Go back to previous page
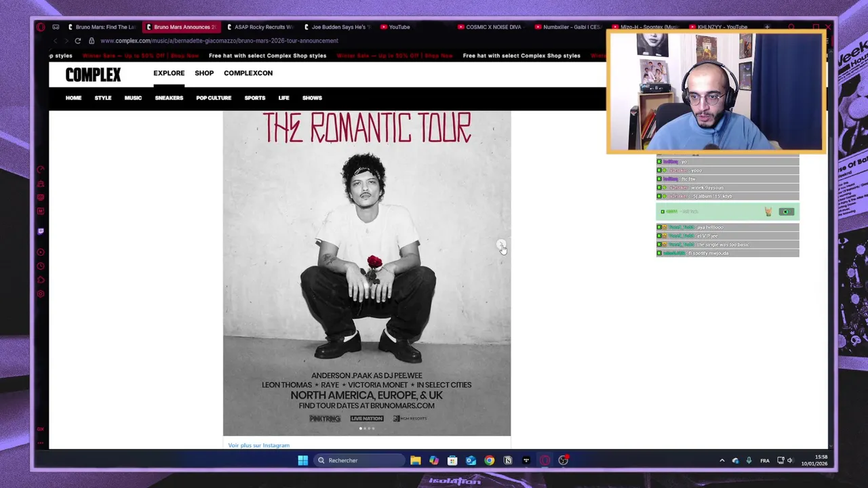The height and width of the screenshot is (488, 868). tap(55, 41)
